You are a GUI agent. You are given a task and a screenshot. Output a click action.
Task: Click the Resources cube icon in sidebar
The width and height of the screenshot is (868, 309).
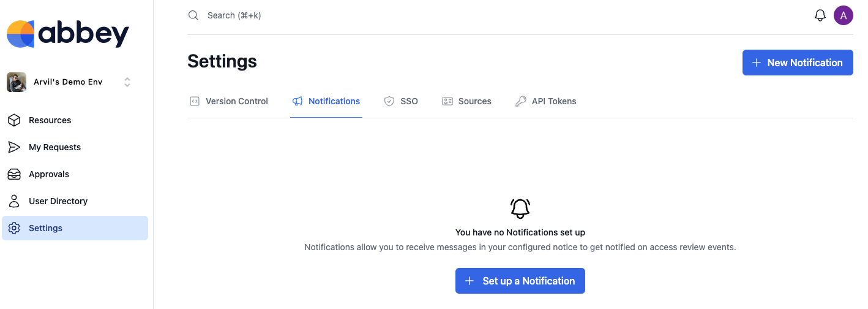pos(14,120)
